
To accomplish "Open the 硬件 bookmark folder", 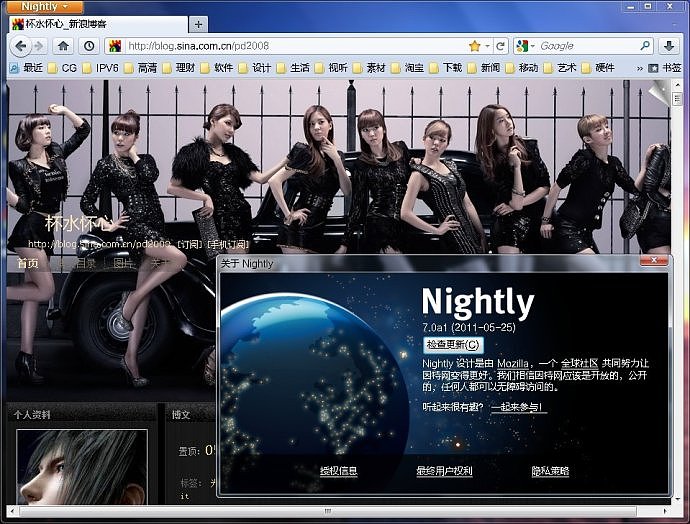I will coord(598,68).
